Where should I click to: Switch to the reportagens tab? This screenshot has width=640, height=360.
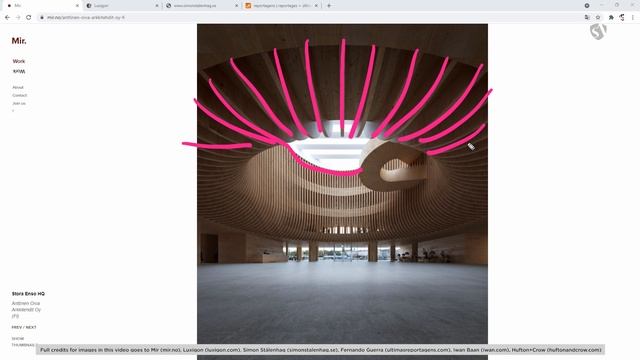[282, 6]
